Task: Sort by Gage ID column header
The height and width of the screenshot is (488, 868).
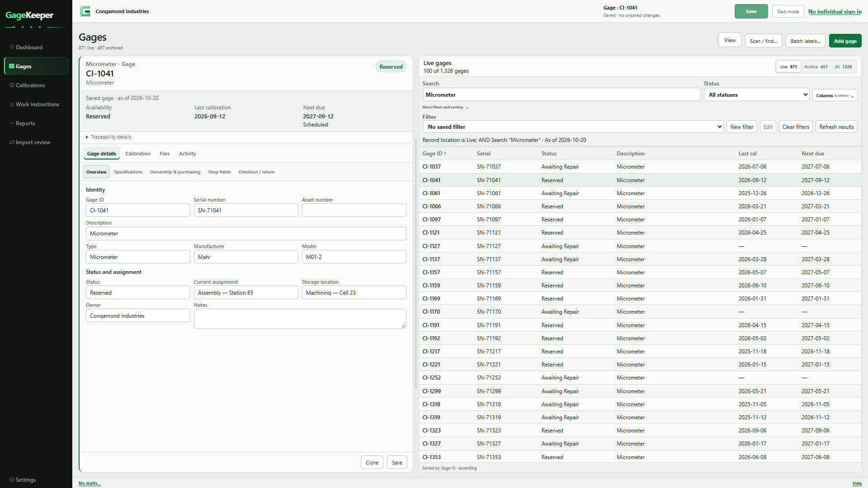Action: 434,154
